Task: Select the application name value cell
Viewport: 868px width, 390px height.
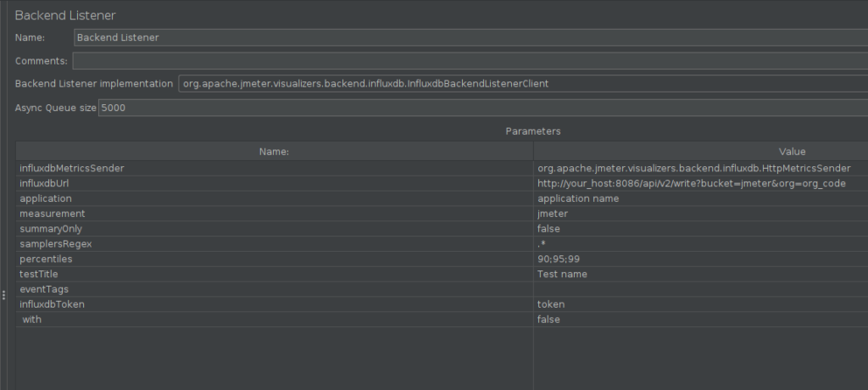Action: (x=701, y=198)
